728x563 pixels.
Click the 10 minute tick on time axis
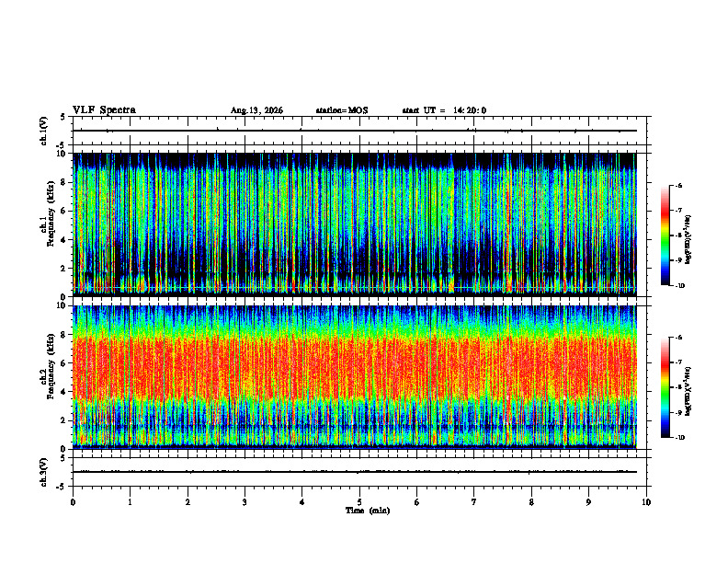(646, 502)
